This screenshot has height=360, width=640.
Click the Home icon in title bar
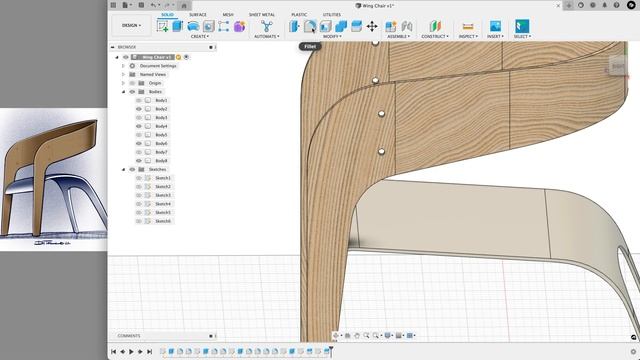184,6
